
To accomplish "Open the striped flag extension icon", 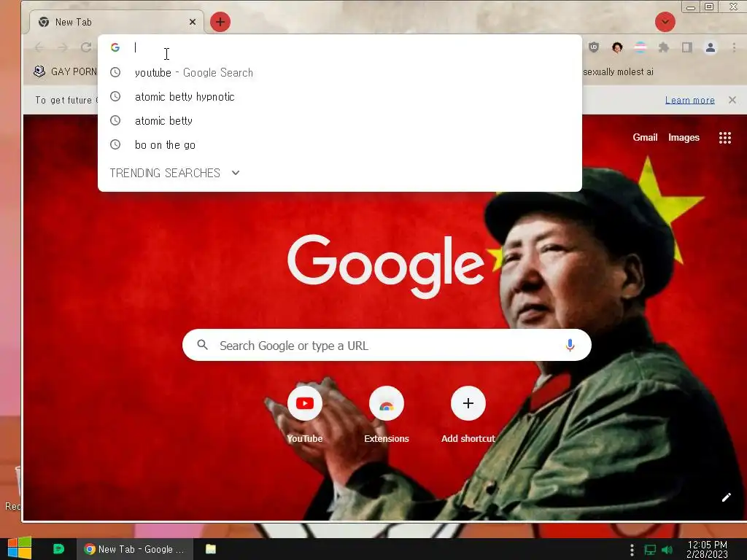I will [x=640, y=47].
